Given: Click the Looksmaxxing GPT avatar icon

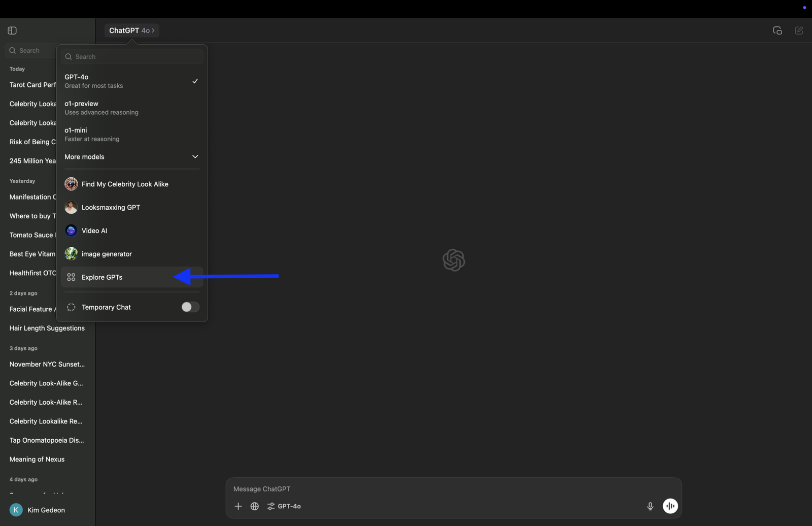Looking at the screenshot, I should point(71,207).
